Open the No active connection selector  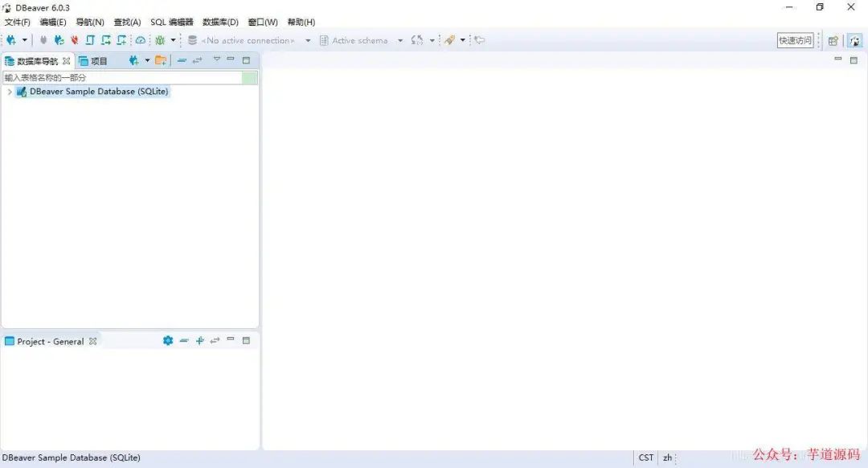[x=250, y=40]
